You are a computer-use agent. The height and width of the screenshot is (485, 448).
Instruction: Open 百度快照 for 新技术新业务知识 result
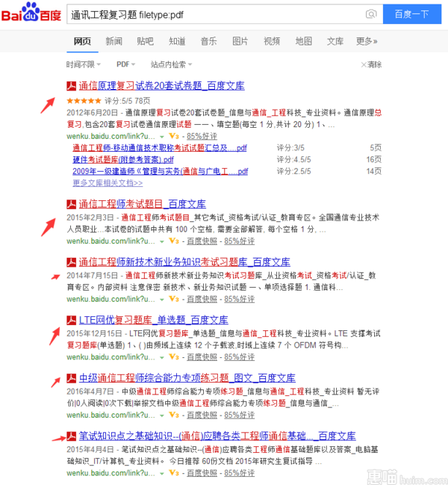click(202, 299)
